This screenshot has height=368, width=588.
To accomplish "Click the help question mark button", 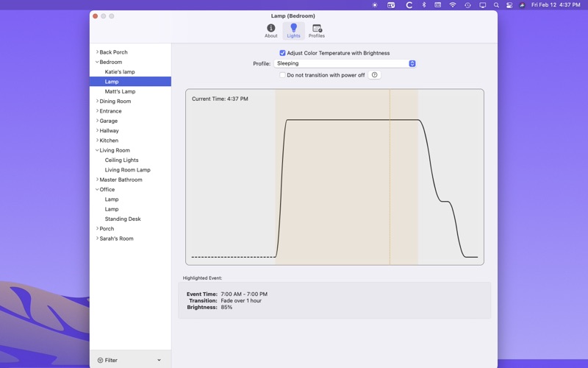I will point(374,75).
